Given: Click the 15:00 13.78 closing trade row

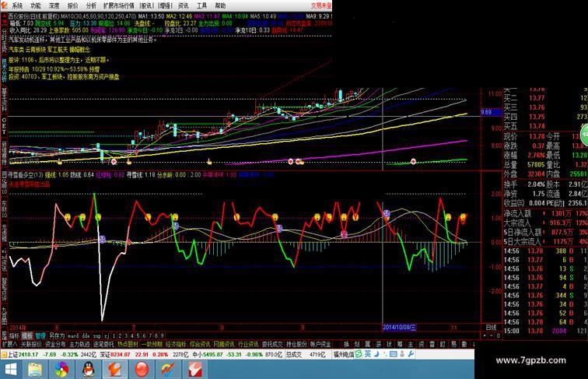Looking at the screenshot, I should (x=545, y=331).
